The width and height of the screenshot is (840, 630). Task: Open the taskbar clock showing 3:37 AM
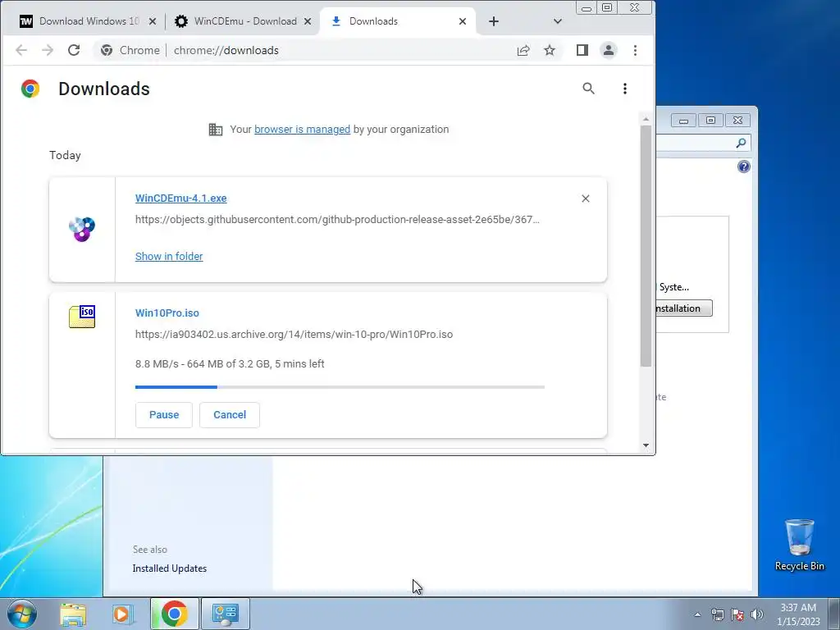(798, 614)
